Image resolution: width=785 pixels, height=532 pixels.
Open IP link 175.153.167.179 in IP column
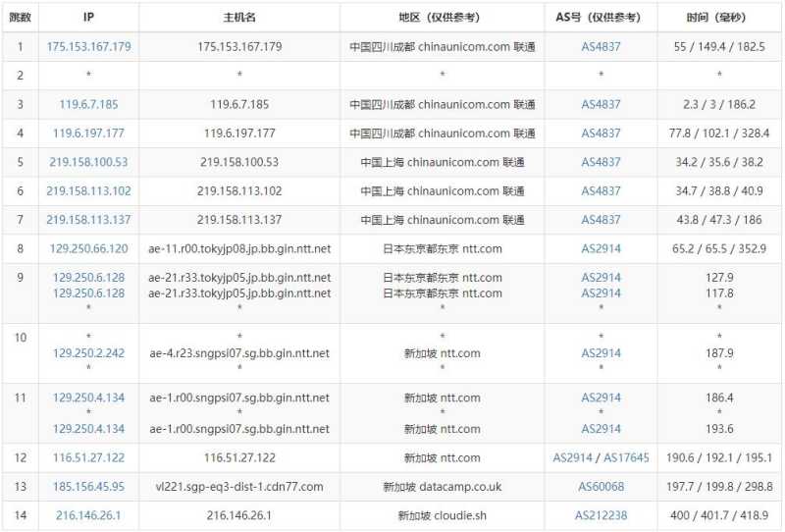click(x=88, y=46)
